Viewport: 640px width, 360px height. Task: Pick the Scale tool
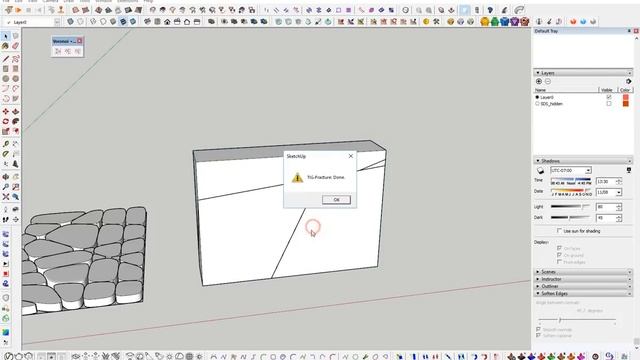(x=6, y=131)
